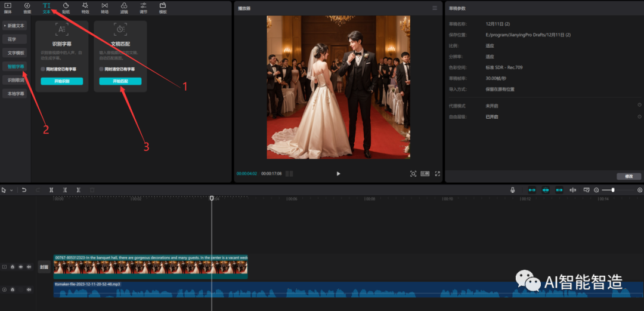Click the timeline zoom slider handle
This screenshot has width=644, height=311.
(x=613, y=190)
